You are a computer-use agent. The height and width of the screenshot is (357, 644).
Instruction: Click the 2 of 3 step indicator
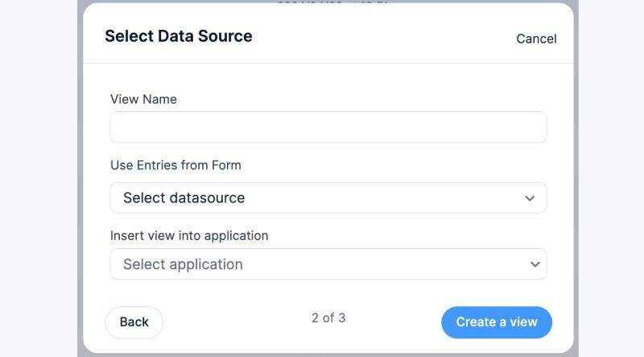tap(328, 318)
